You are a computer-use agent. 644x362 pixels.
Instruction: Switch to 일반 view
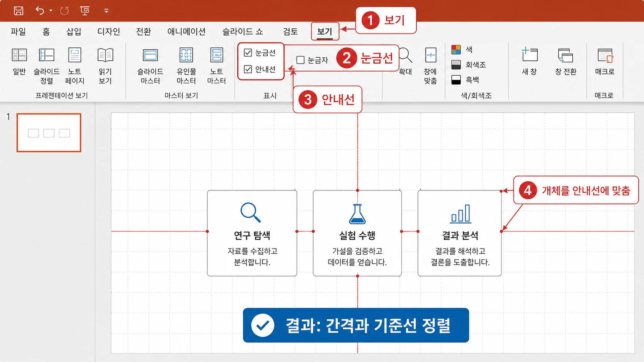point(19,62)
